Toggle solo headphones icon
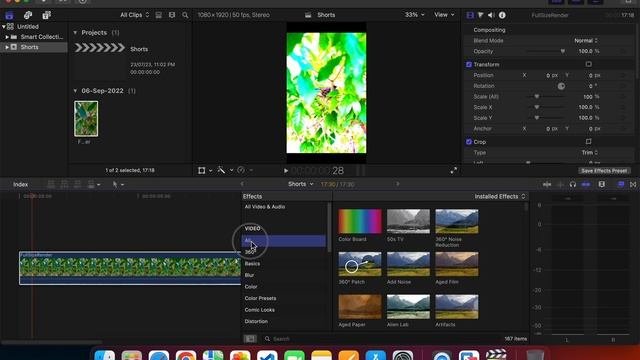 tap(573, 184)
